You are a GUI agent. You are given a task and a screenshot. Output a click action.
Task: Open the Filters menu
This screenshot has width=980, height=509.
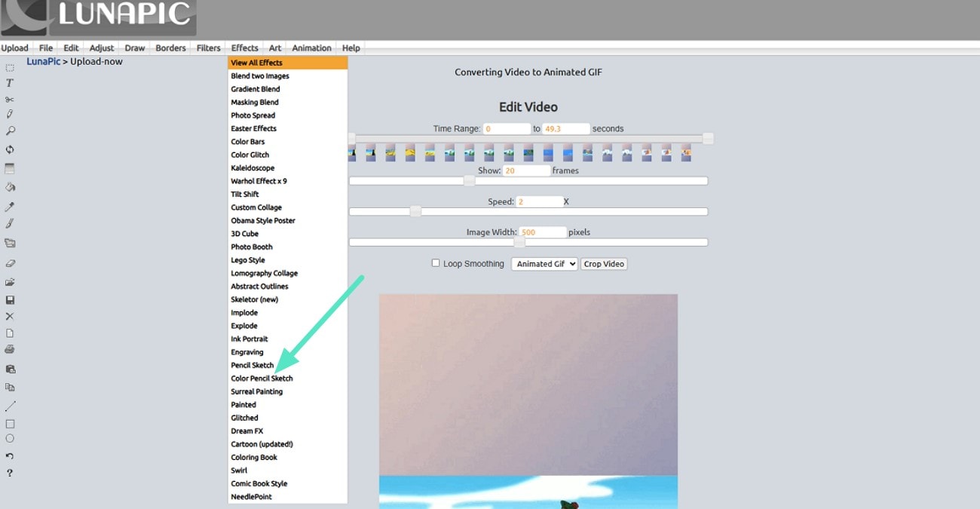209,48
